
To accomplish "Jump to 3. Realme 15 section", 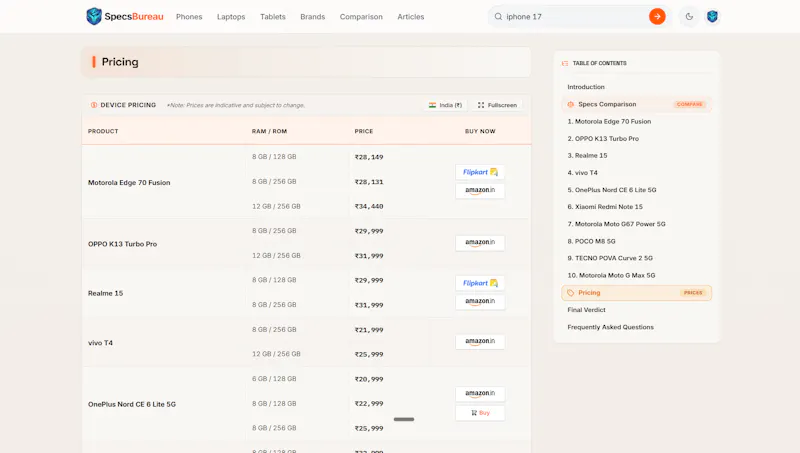I will click(x=587, y=156).
